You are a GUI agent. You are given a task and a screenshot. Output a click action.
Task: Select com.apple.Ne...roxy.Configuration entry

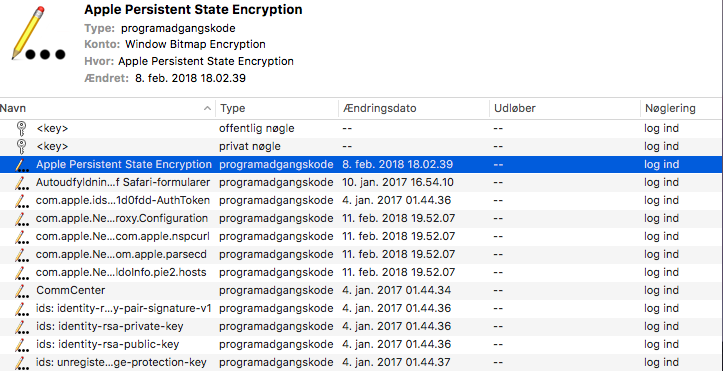pyautogui.click(x=362, y=218)
